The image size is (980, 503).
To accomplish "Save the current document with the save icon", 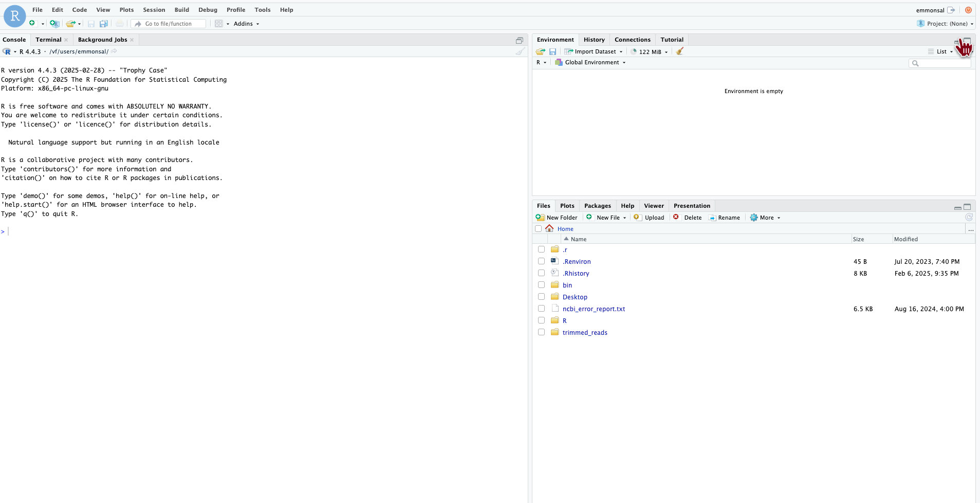I will [x=91, y=24].
